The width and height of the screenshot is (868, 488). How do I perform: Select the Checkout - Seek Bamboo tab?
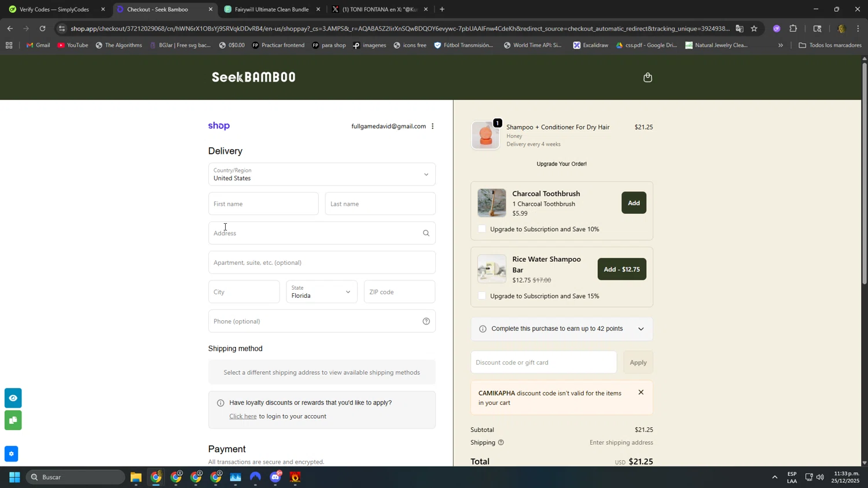164,9
